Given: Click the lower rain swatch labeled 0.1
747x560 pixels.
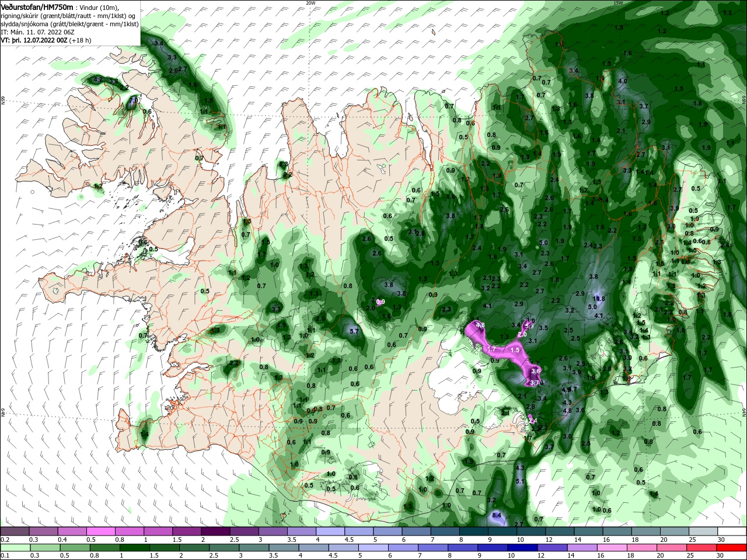Looking at the screenshot, I should (15, 548).
